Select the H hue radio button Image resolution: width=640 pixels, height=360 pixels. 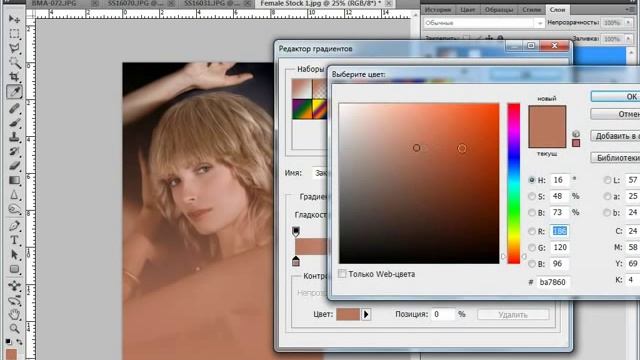tap(531, 180)
